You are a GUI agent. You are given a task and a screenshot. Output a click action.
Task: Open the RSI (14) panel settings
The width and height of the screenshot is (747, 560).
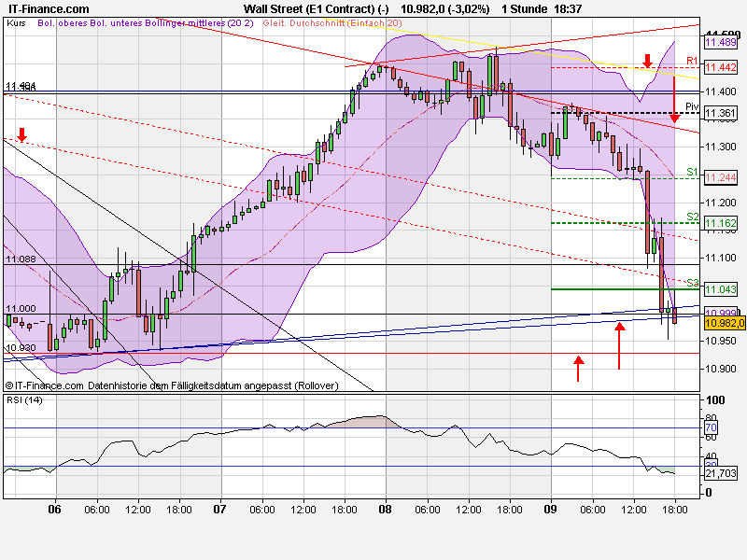pyautogui.click(x=26, y=399)
